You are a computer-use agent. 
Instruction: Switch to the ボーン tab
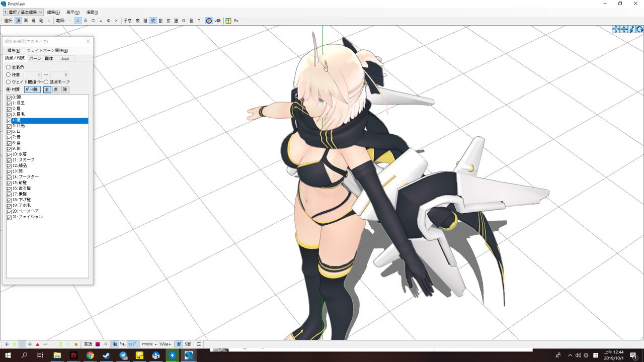tap(35, 58)
